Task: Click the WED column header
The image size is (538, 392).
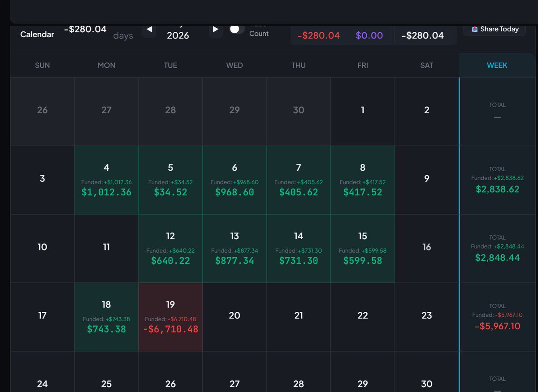Action: pyautogui.click(x=234, y=65)
